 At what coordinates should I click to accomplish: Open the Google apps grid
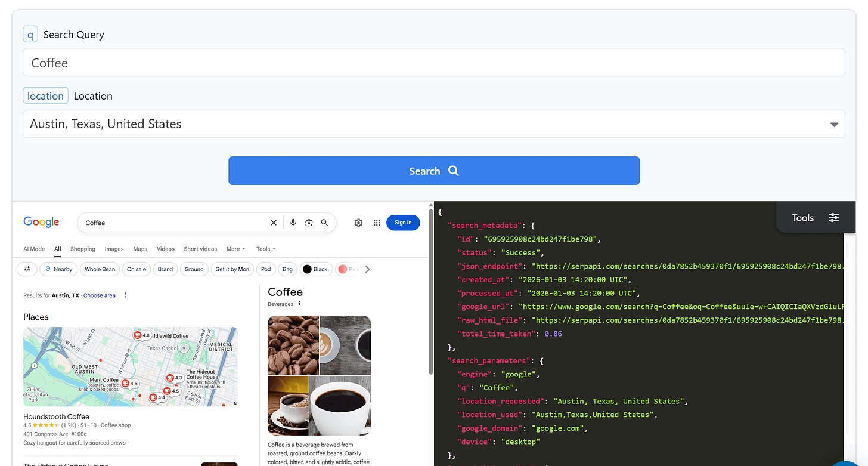(377, 223)
